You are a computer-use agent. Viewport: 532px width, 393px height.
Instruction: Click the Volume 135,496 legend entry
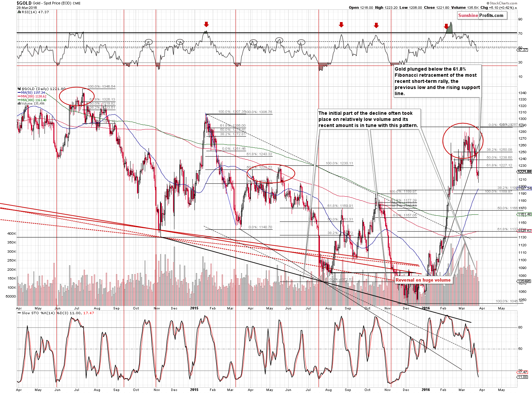31,104
